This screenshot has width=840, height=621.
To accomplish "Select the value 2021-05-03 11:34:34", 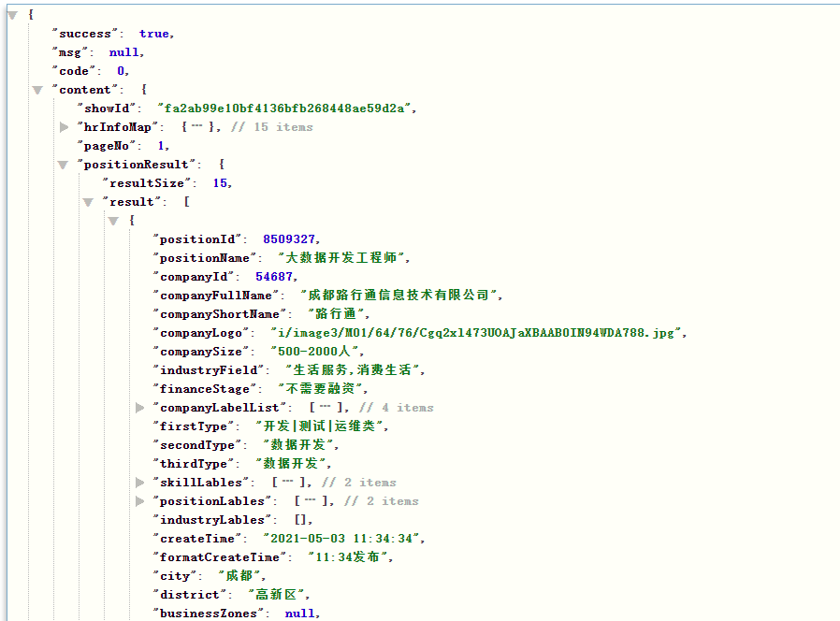I will [x=341, y=539].
